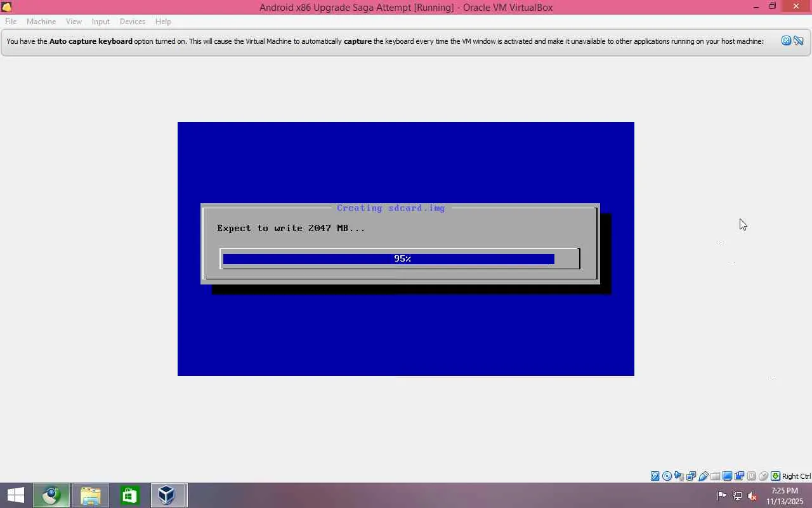
Task: Open the Help menu
Action: tap(163, 22)
